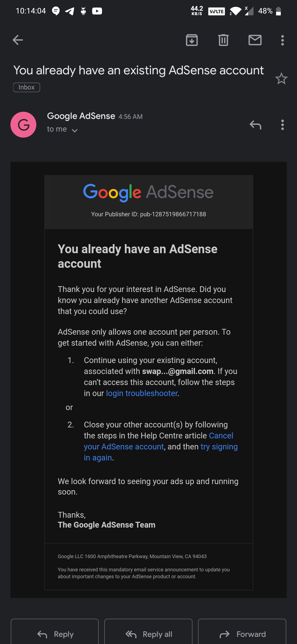
Task: Go back using the arrow icon
Action: tap(18, 40)
